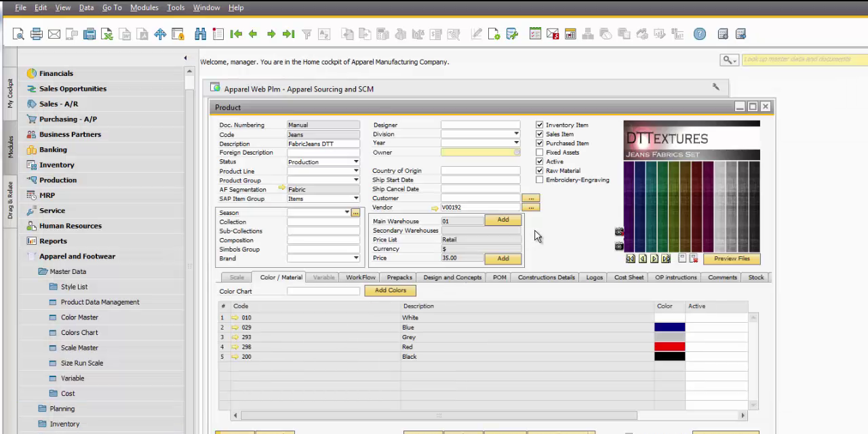Screen dimensions: 868x434
Task: Click the Print toolbar icon
Action: 37,34
